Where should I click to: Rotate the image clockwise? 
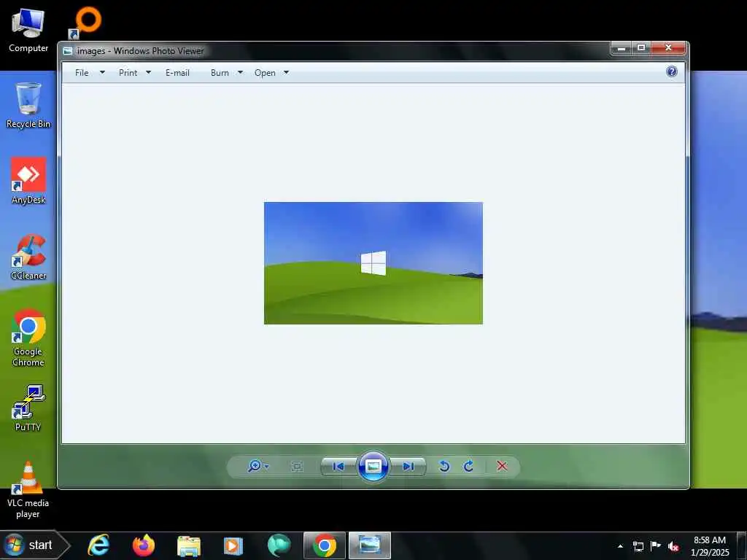pos(469,466)
